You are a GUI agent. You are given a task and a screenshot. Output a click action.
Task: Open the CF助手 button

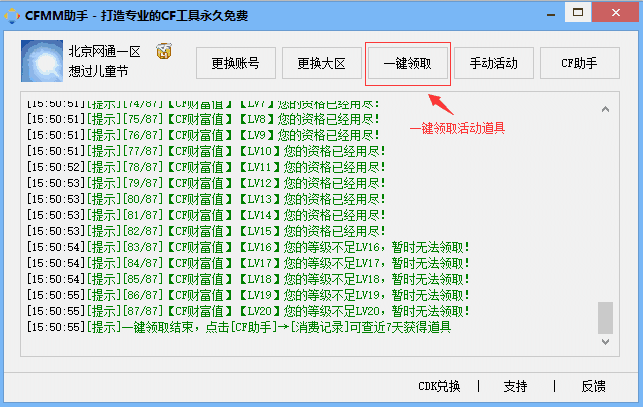click(580, 63)
